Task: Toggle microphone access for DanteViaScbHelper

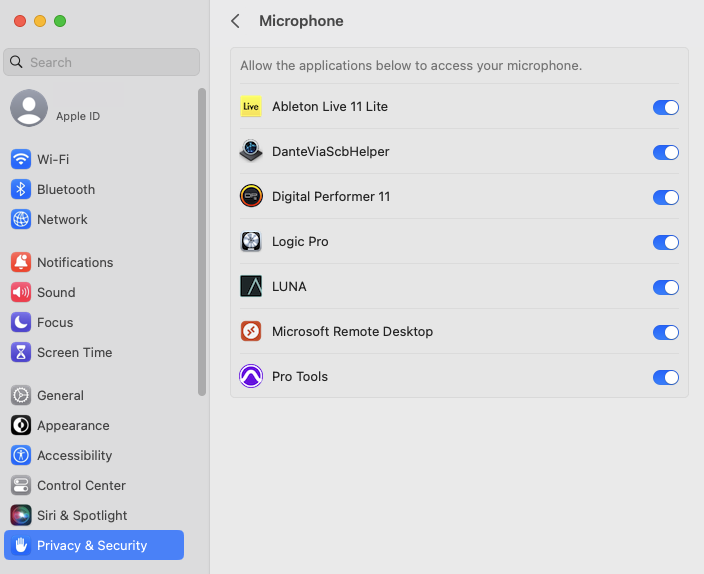Action: pyautogui.click(x=665, y=152)
